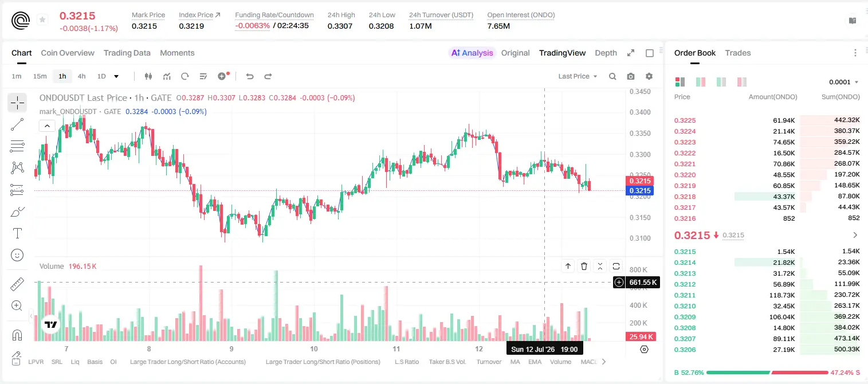The image size is (868, 384).
Task: Open the Last Price dropdown
Action: coord(578,76)
